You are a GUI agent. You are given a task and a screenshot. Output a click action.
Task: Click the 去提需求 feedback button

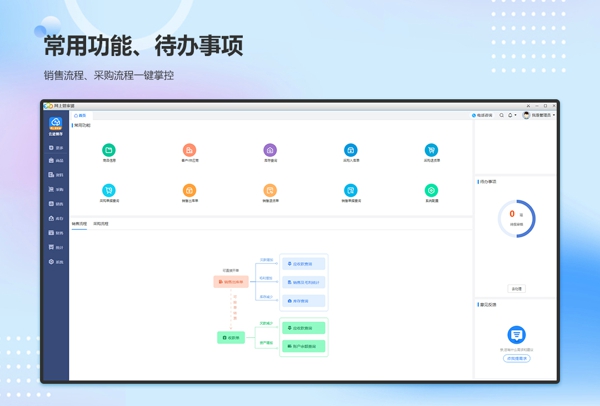click(x=516, y=357)
